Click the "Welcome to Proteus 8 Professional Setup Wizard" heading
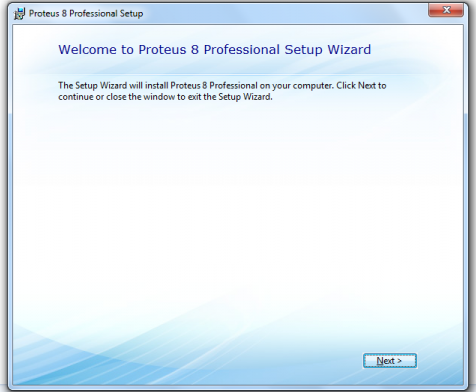476x392 pixels. (215, 49)
